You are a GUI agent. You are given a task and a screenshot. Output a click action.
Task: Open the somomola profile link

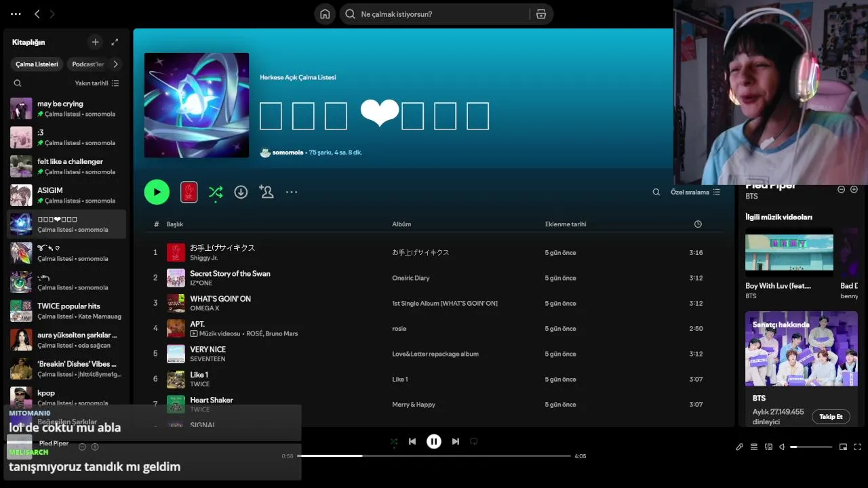(288, 152)
